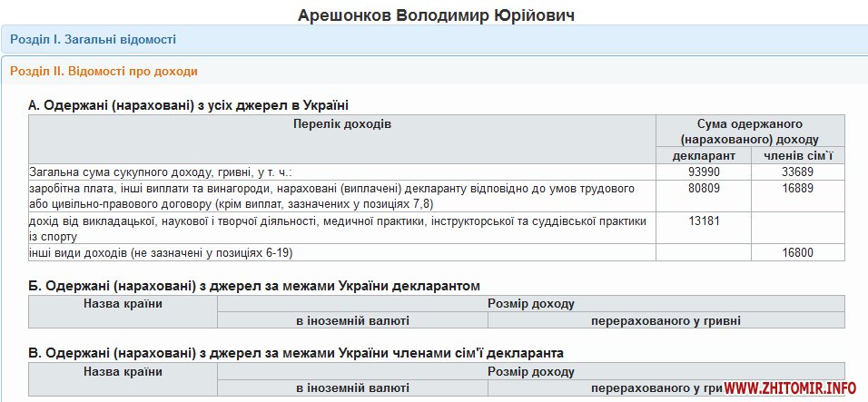This screenshot has width=868, height=402.
Task: Open the WWW.ZHITOMIR.INFO watermark link
Action: pyautogui.click(x=789, y=388)
